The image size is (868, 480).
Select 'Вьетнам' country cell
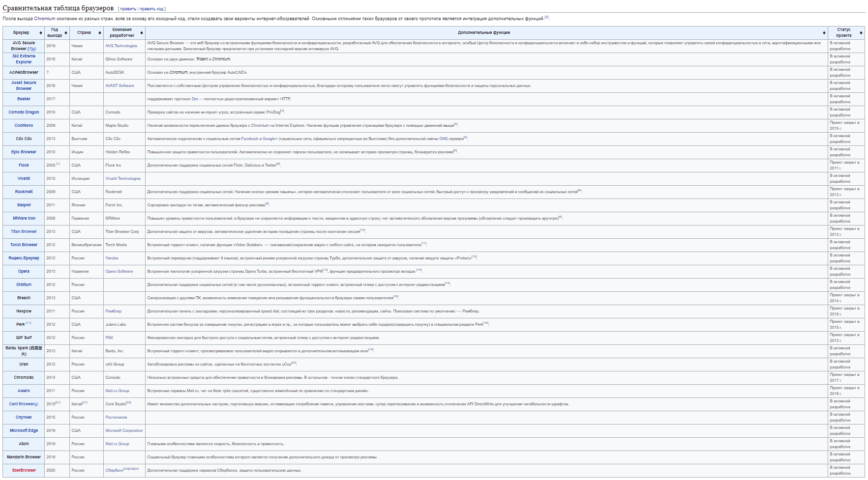[87, 139]
